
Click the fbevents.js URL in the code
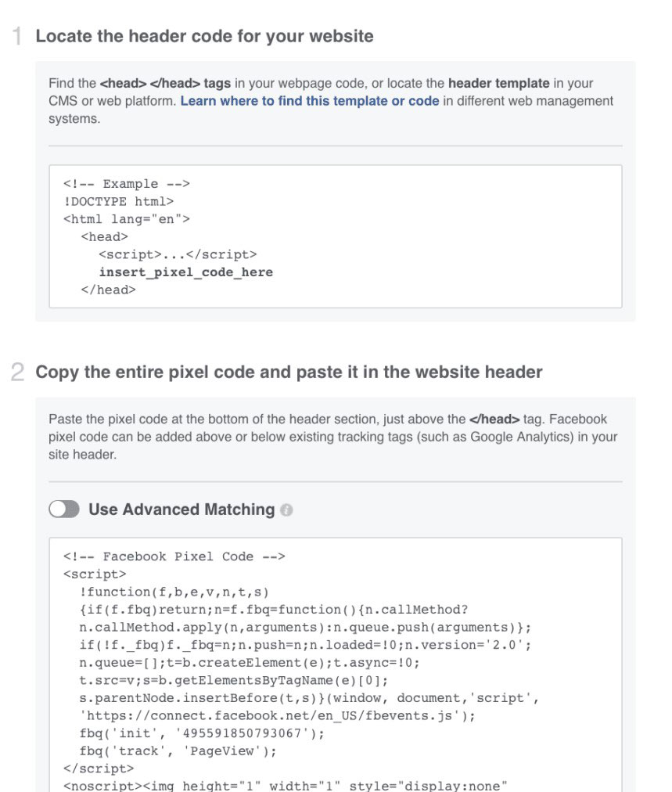(278, 715)
